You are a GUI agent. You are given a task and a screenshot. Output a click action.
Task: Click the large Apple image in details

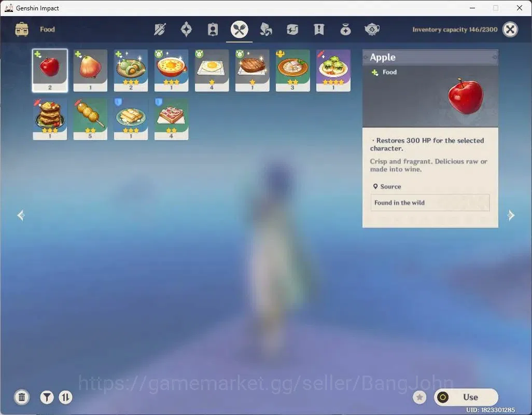click(x=466, y=96)
